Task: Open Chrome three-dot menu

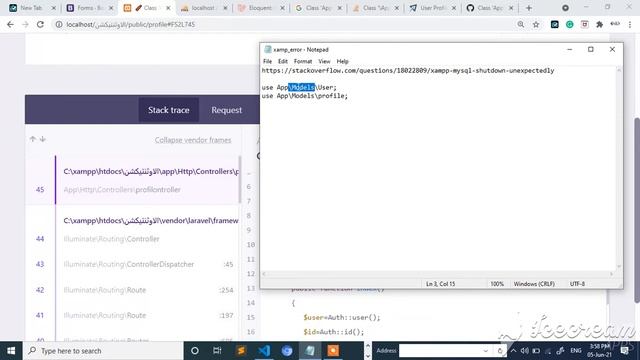Action: 630,24
